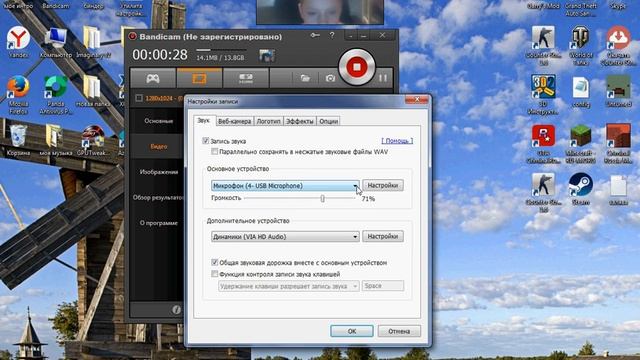Launch Criminal Russia desktop shortcut

point(618,144)
